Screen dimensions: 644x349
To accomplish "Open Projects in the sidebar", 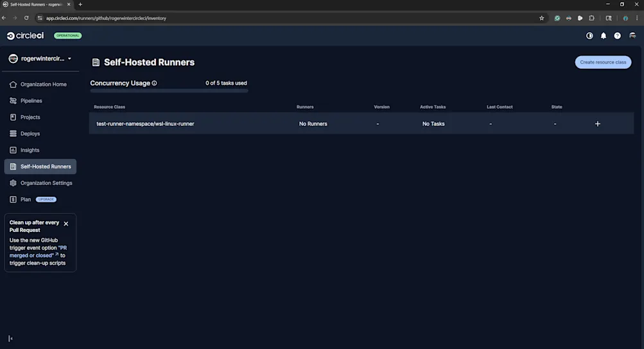I will click(40, 117).
